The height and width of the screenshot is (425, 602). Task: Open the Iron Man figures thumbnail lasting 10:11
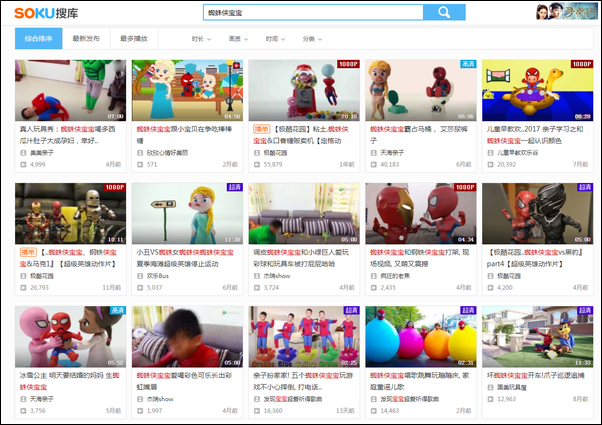[x=71, y=213]
